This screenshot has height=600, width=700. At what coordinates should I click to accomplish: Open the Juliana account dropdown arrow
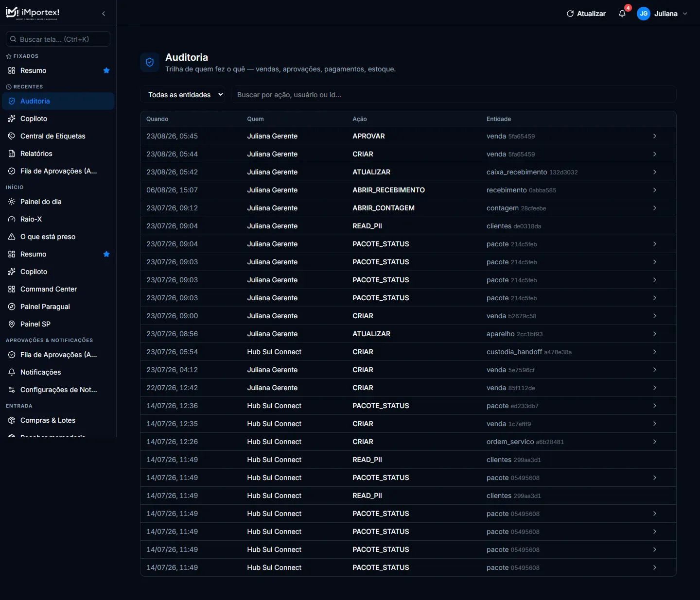click(x=685, y=14)
